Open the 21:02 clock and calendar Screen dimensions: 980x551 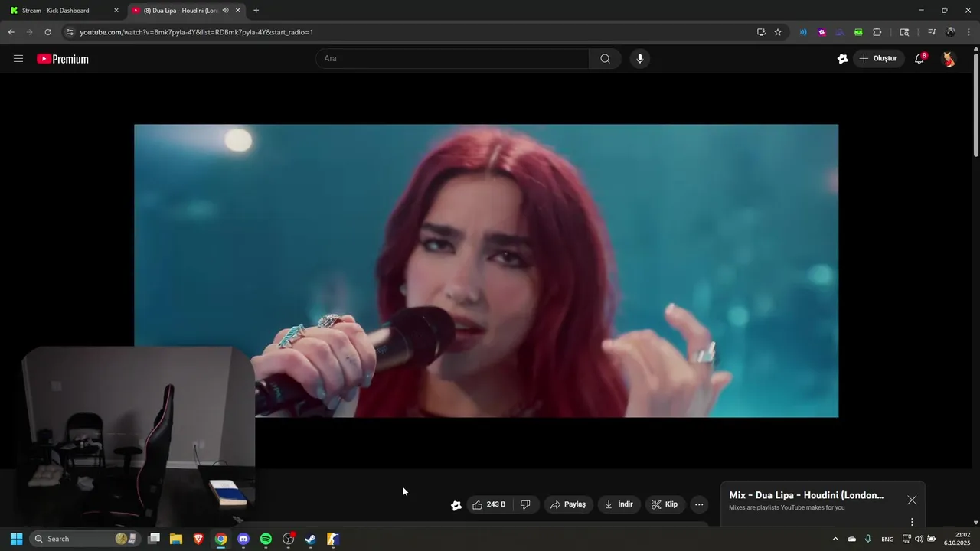[959, 539]
